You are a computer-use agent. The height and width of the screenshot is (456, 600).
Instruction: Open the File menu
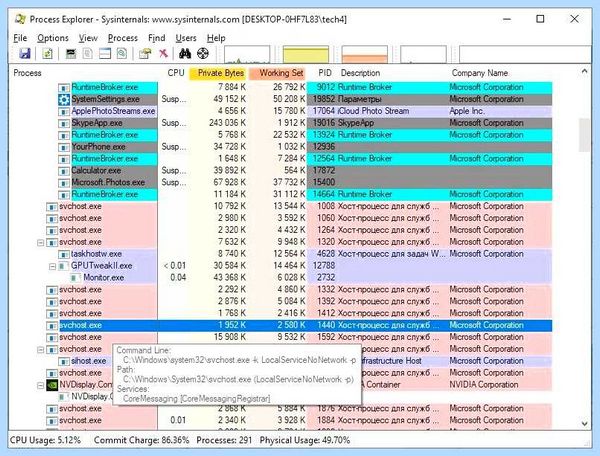coord(20,38)
